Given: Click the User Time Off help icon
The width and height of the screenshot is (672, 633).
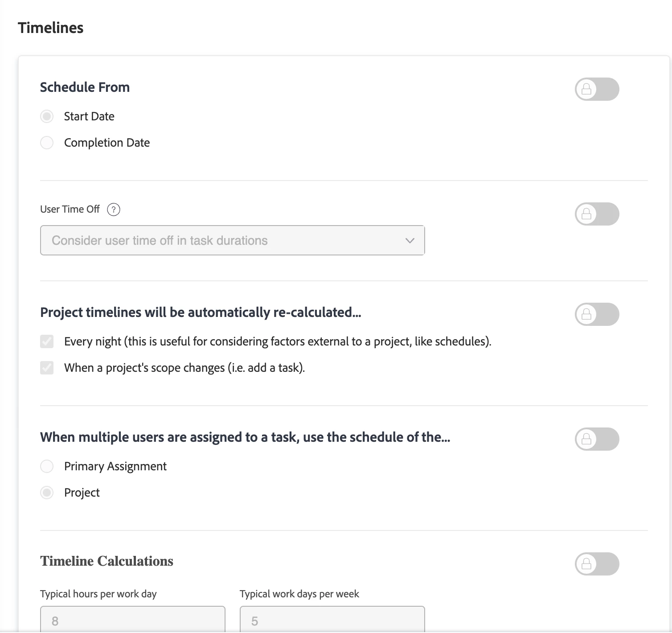Looking at the screenshot, I should (114, 210).
